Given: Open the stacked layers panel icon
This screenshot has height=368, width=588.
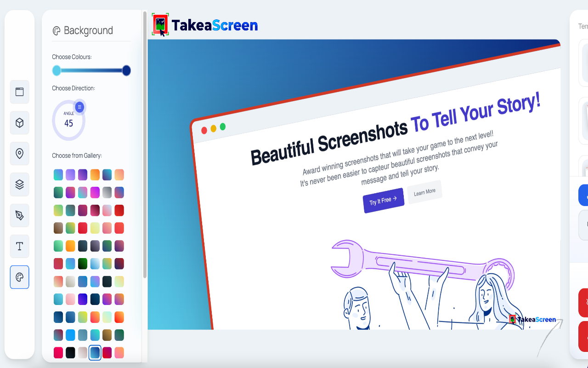Looking at the screenshot, I should 19,184.
